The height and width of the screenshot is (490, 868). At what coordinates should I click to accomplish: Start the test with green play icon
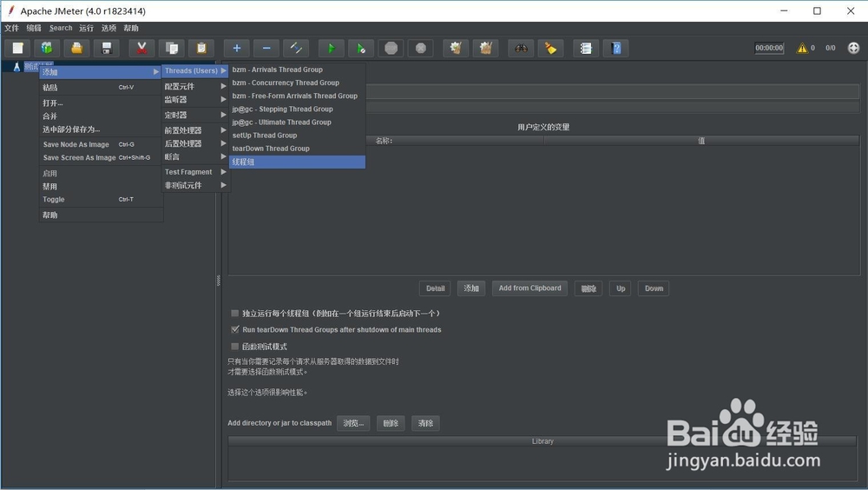(332, 49)
